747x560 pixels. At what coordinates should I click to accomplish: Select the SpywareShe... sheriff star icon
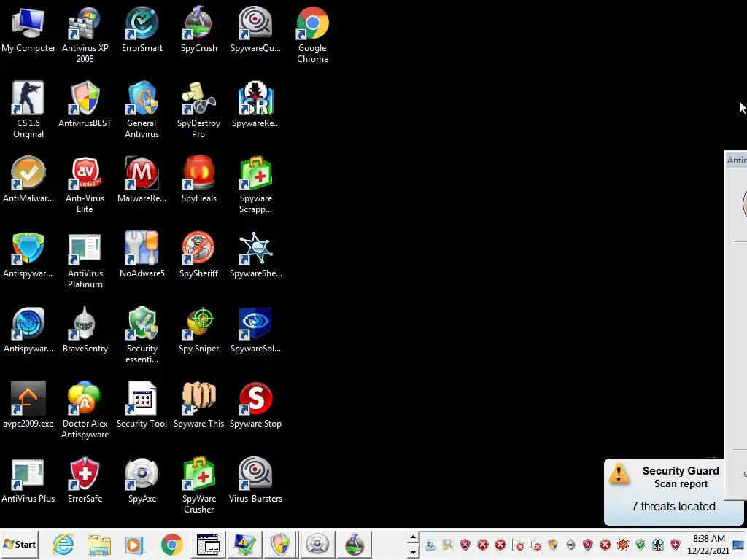[255, 254]
